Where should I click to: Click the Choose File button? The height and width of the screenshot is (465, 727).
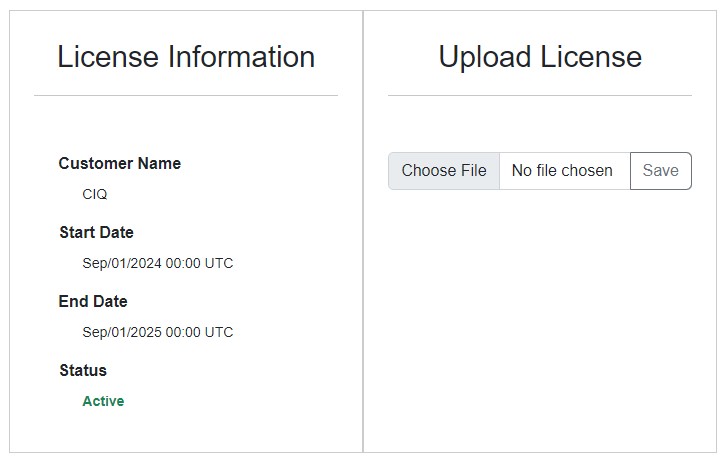pyautogui.click(x=443, y=171)
